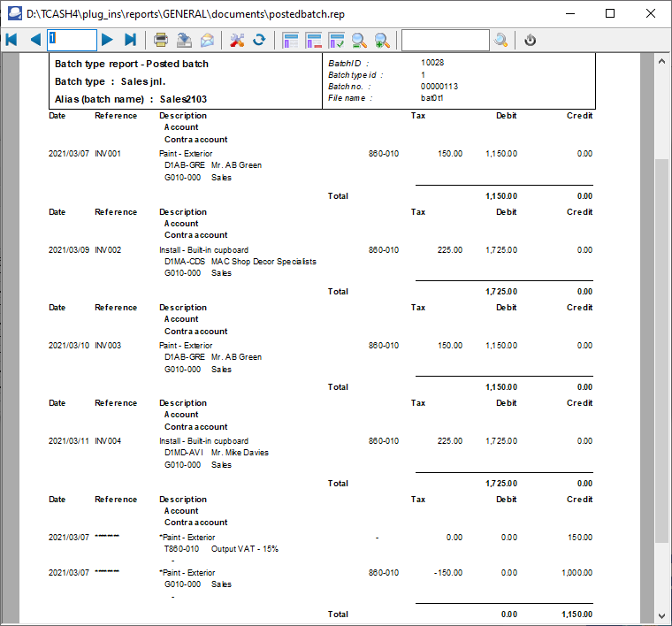672x626 pixels.
Task: Toggle the report header band view
Action: coord(290,40)
